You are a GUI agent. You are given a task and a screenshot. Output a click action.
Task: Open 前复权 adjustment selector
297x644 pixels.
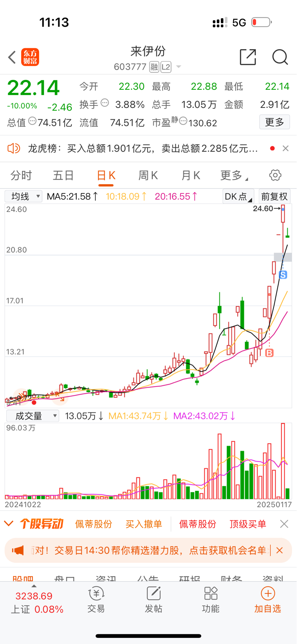click(x=274, y=196)
